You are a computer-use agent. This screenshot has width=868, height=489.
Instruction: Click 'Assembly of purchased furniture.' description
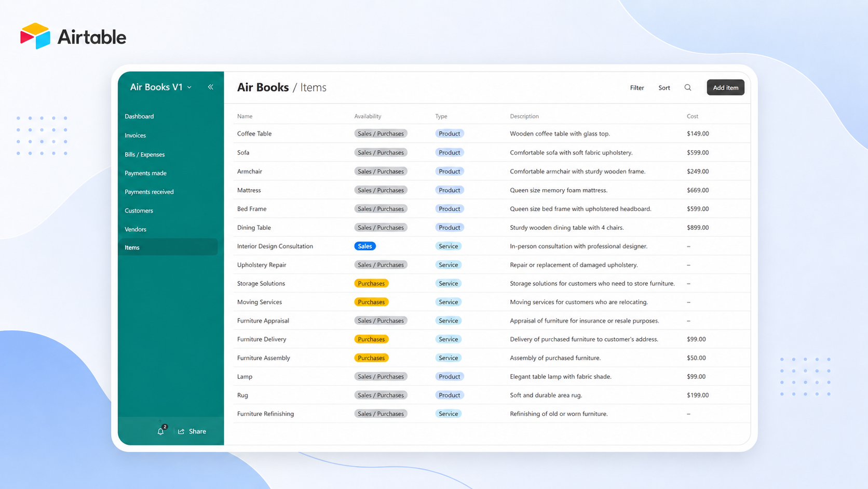click(x=555, y=358)
